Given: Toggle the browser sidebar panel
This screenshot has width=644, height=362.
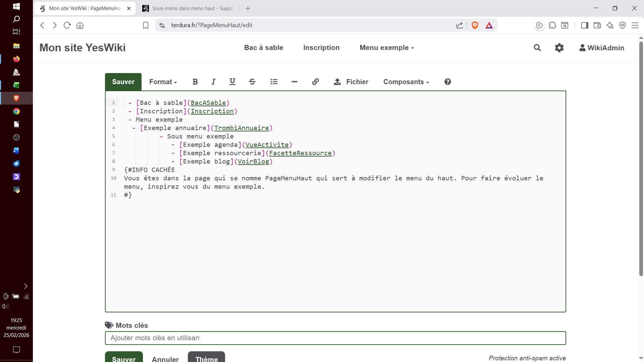Looking at the screenshot, I should click(x=585, y=25).
